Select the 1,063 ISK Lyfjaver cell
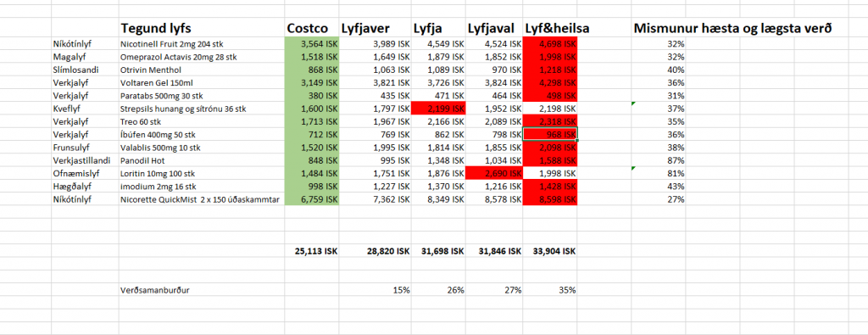868x335 pixels. 375,70
